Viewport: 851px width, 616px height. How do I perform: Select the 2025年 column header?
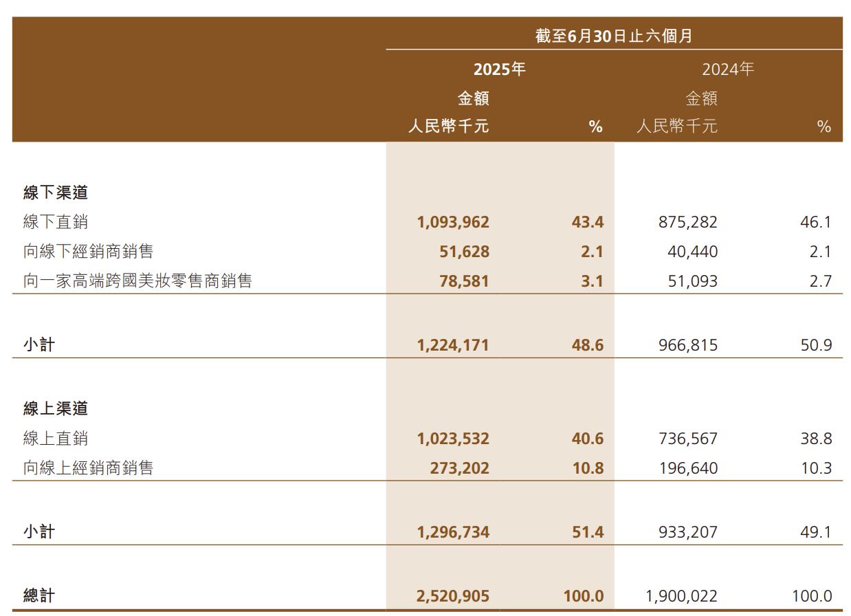(x=500, y=69)
